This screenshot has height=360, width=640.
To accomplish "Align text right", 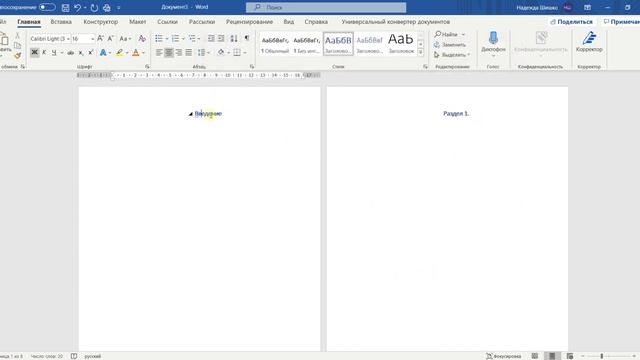I will tap(178, 53).
